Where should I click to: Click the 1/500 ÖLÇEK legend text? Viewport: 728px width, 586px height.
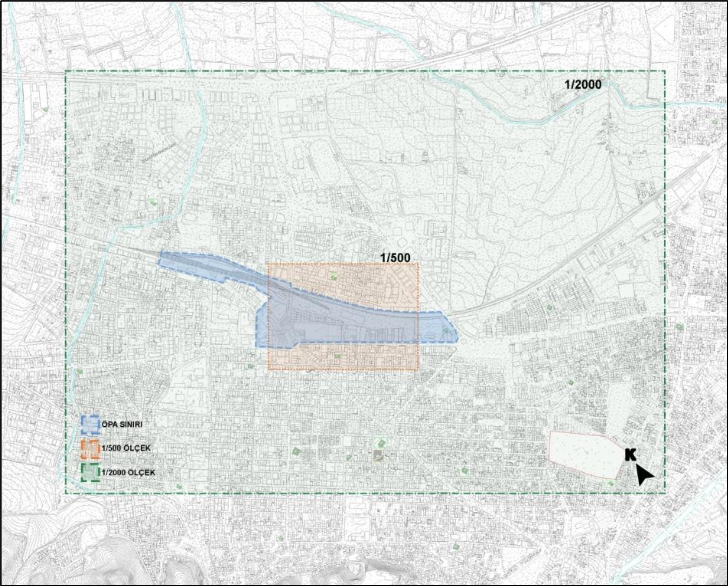tap(126, 448)
